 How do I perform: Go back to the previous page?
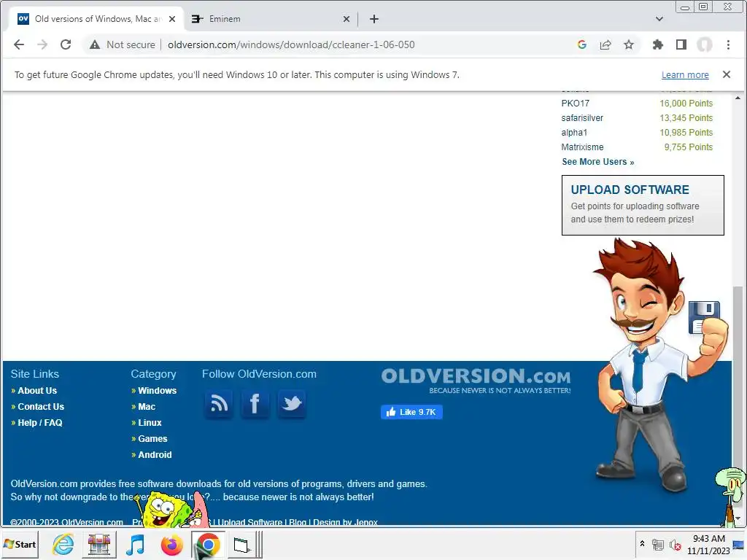tap(19, 44)
